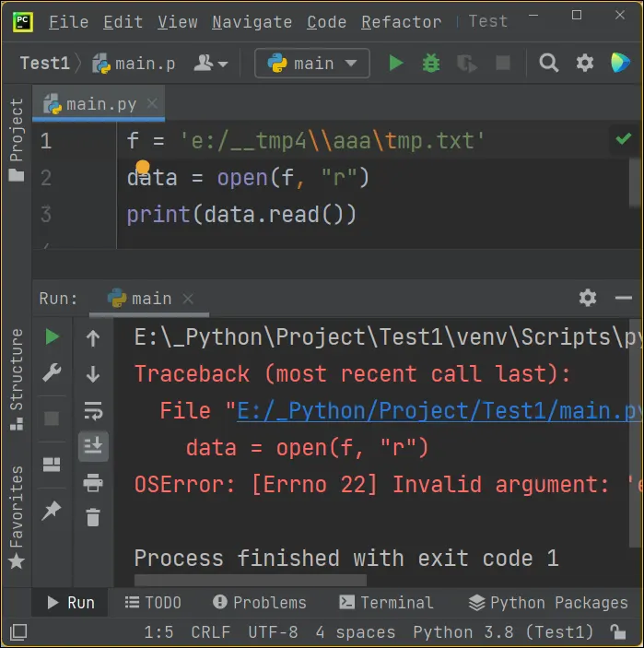Click the down arrow for next stack trace
This screenshot has width=644, height=648.
point(93,374)
